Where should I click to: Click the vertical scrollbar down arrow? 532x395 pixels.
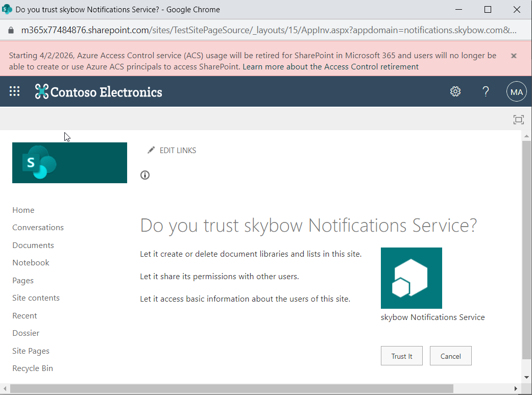(x=527, y=377)
